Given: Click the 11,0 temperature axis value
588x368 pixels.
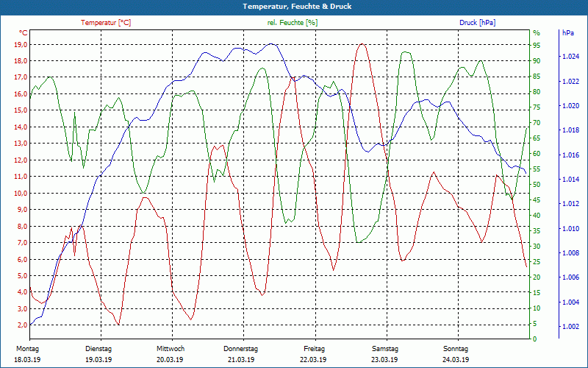Looking at the screenshot, I should click(21, 177).
